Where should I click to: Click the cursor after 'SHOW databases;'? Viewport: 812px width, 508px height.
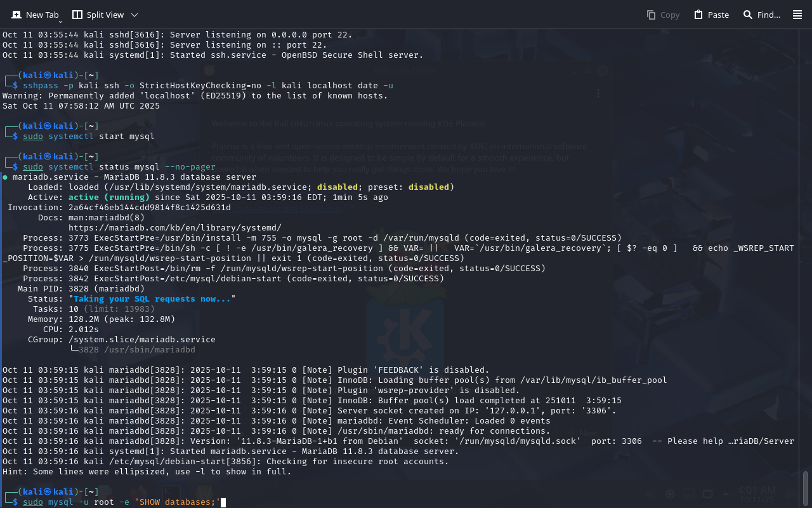[223, 502]
